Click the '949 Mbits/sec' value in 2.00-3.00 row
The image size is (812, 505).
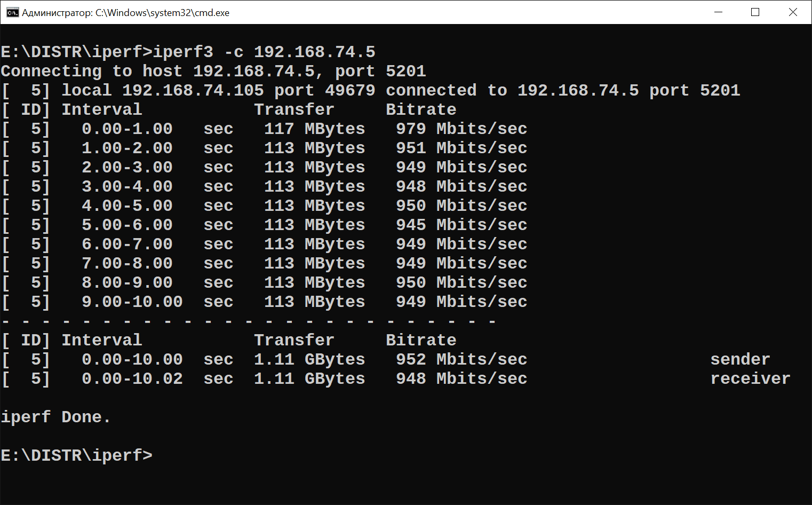[461, 167]
